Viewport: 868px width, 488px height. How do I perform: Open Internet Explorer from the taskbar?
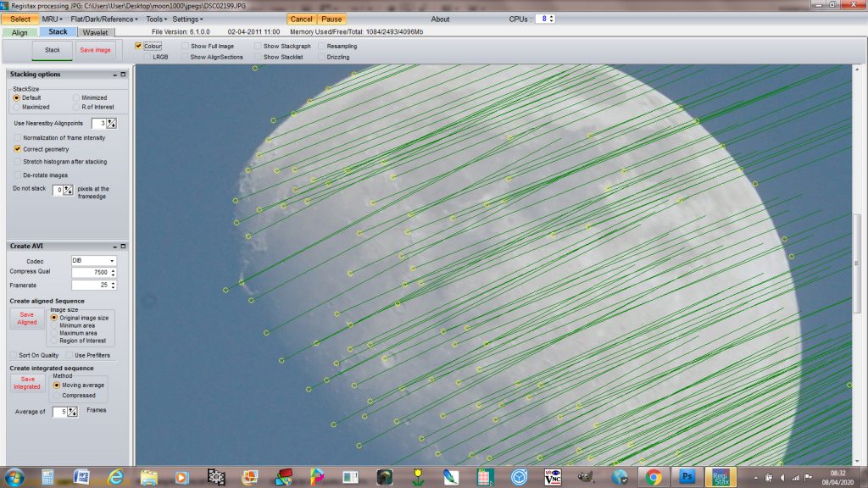click(115, 477)
